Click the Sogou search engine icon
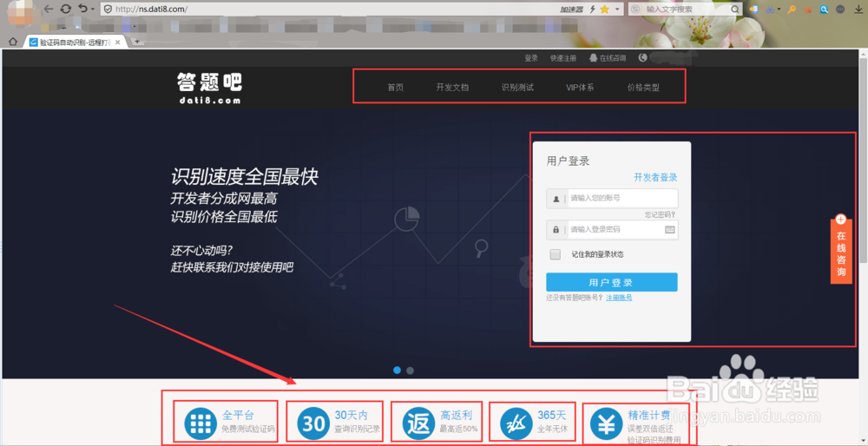This screenshot has width=868, height=446. click(x=635, y=9)
